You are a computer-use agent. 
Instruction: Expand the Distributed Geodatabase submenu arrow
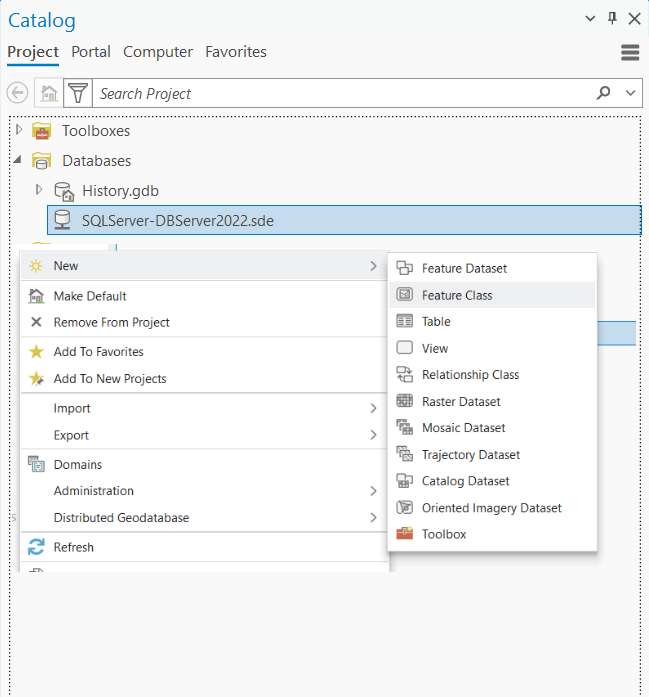point(373,517)
